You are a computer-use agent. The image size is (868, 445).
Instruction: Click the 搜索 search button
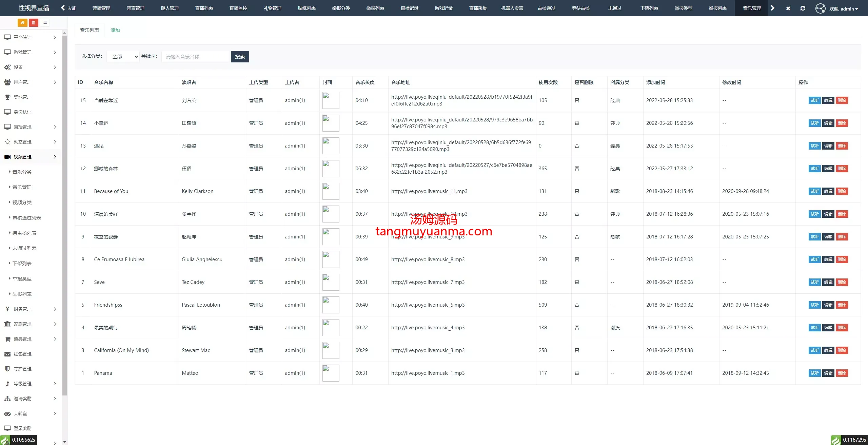240,57
